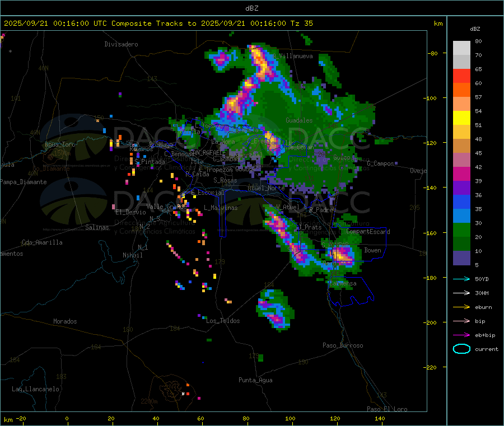Click the 51 dBZ yellow swatch

tap(461, 118)
